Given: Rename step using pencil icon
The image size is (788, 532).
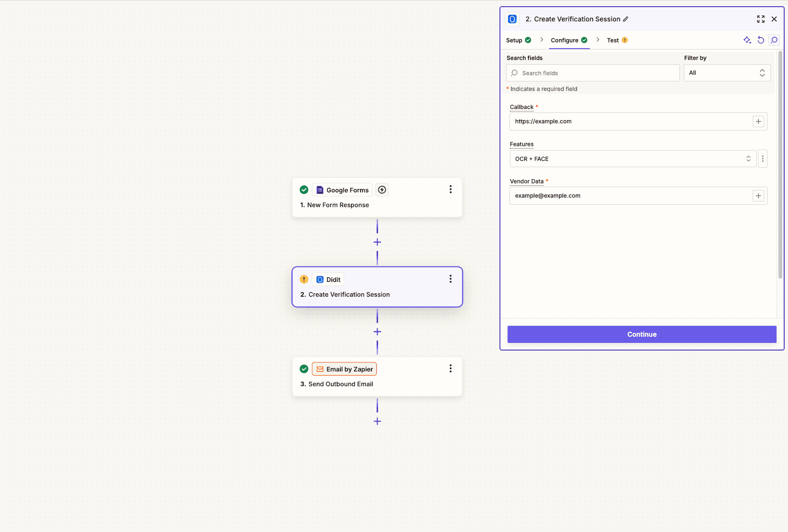Looking at the screenshot, I should point(626,19).
